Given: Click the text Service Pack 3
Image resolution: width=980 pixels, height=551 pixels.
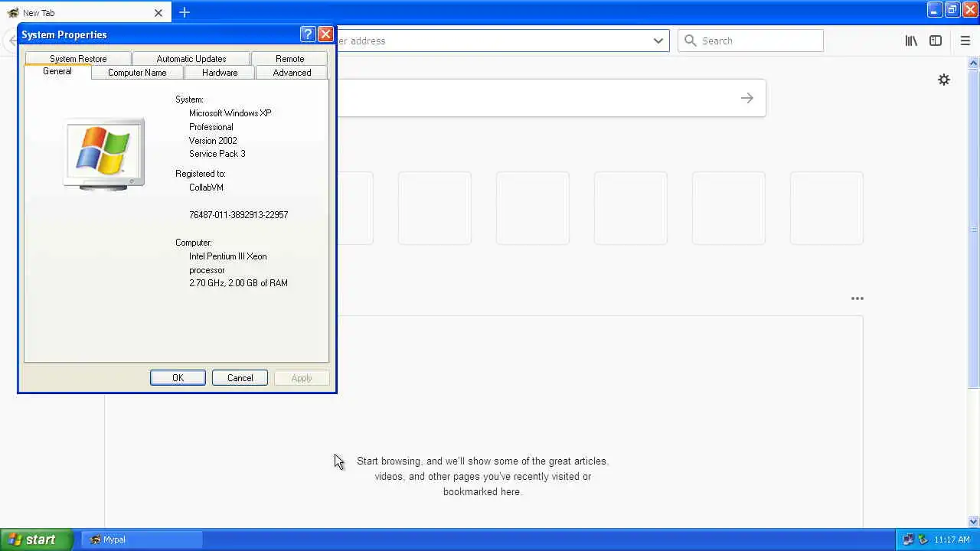Looking at the screenshot, I should coord(217,154).
